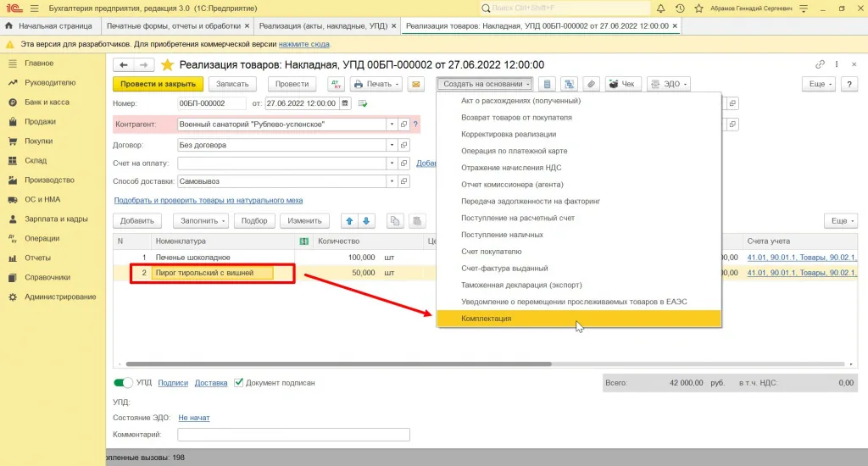Expand Счет на оплату dropdown arrow
The height and width of the screenshot is (466, 868).
coord(392,164)
